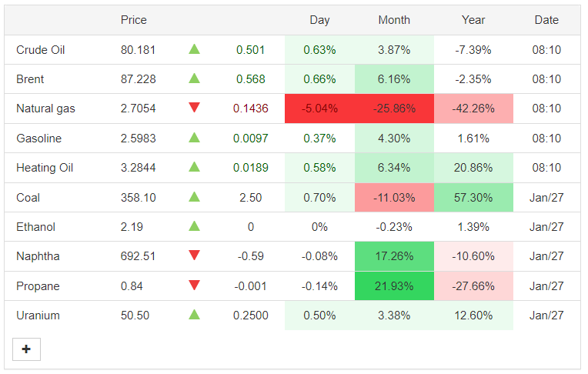Select Crude Oil price 80.181

(138, 50)
